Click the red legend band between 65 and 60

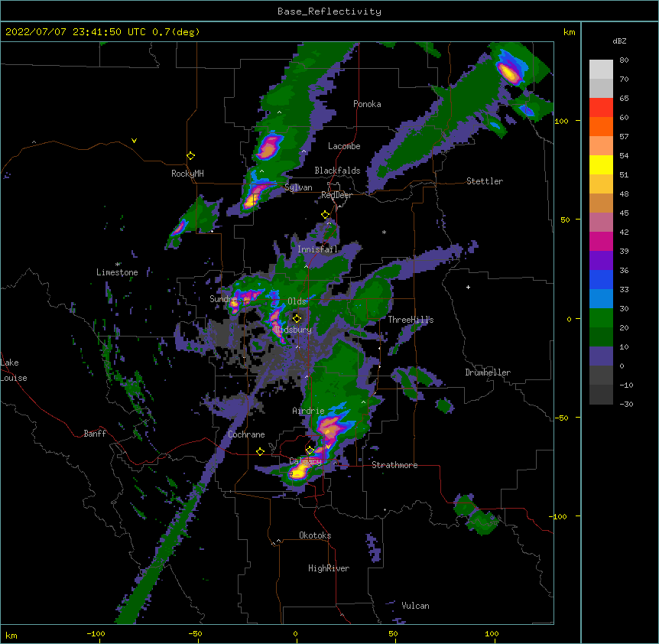(x=601, y=108)
